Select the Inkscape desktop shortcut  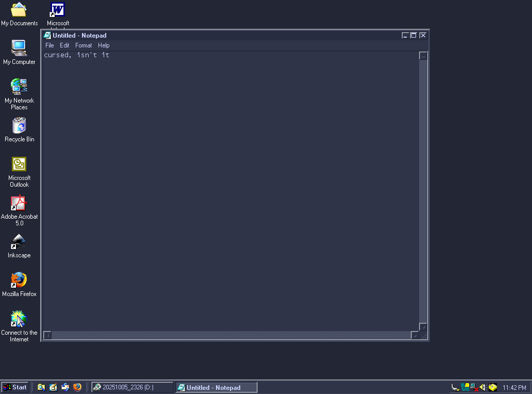coord(19,241)
